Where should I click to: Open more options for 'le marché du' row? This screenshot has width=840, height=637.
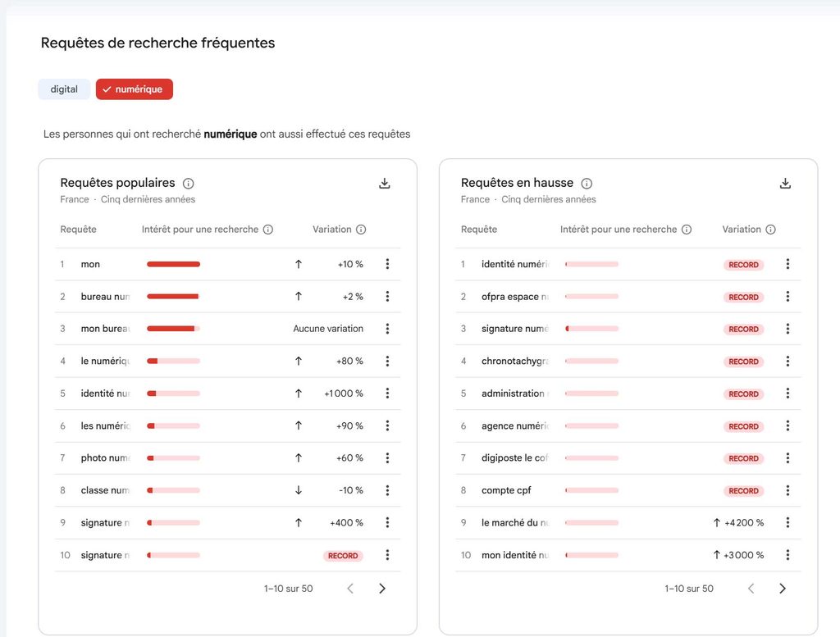[x=787, y=522]
